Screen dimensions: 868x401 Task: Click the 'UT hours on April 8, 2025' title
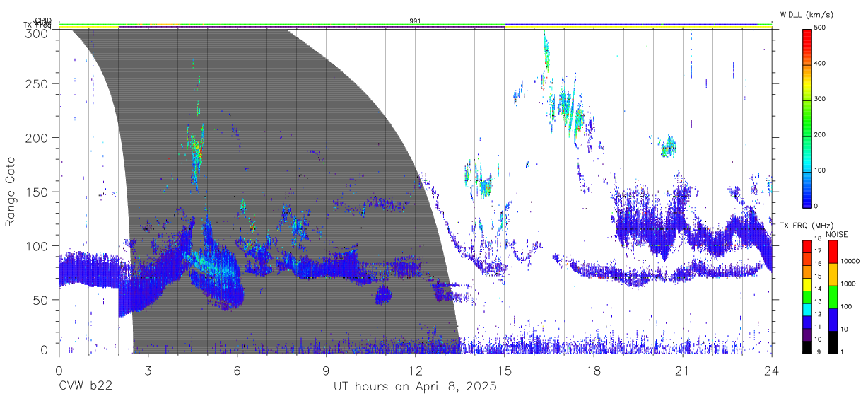click(x=416, y=387)
